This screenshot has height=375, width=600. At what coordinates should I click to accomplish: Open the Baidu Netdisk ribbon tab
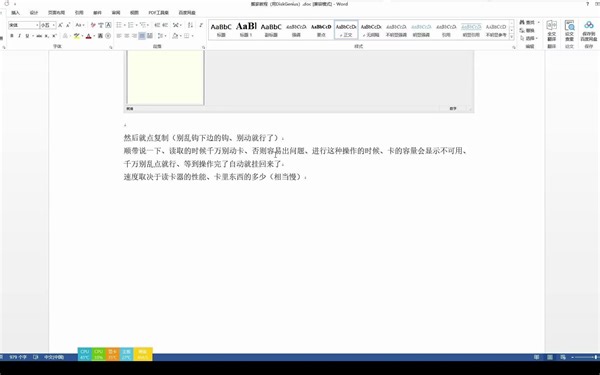point(187,13)
